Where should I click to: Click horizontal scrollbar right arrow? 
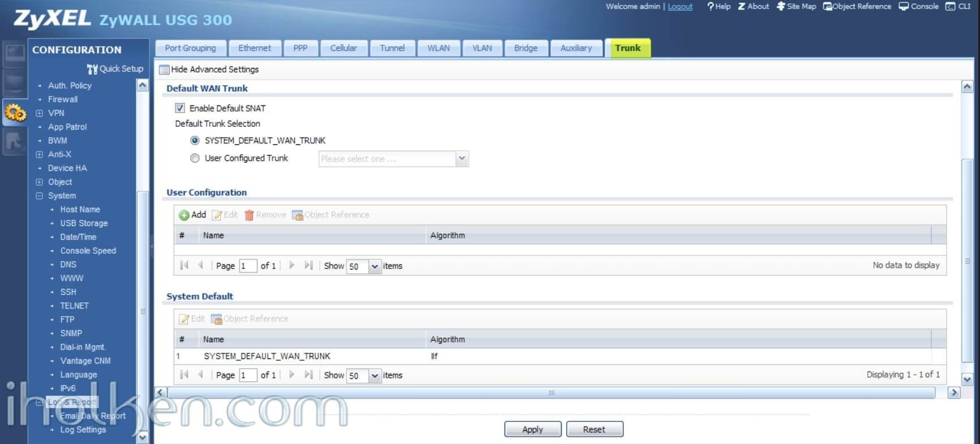(x=954, y=392)
